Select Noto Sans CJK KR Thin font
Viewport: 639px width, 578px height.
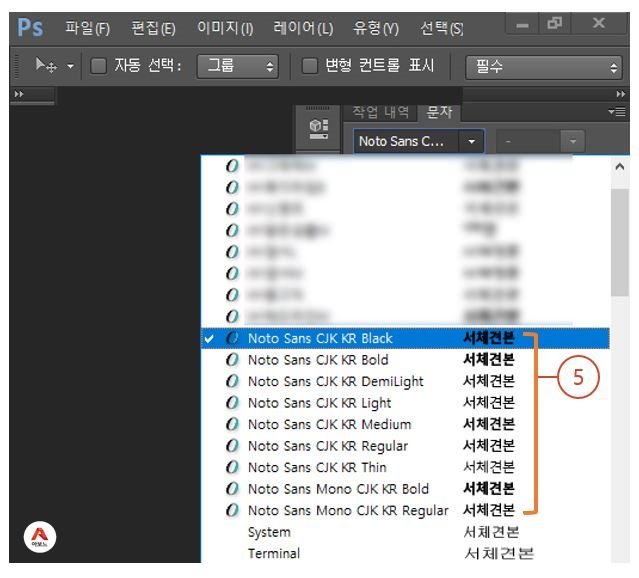pyautogui.click(x=405, y=468)
